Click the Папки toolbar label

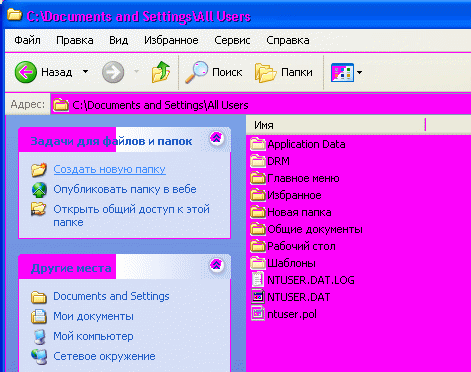(x=297, y=72)
